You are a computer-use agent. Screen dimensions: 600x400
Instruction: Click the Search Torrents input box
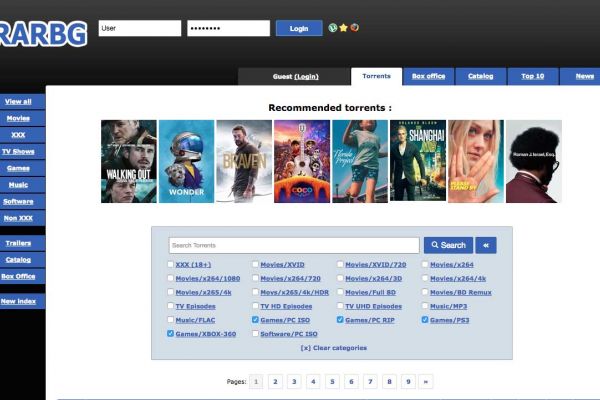(294, 245)
